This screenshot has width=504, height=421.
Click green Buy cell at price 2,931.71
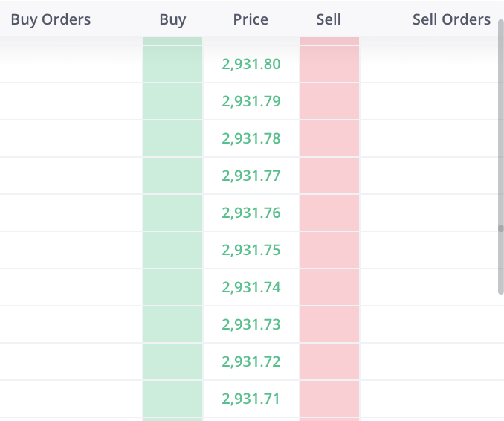tap(172, 399)
